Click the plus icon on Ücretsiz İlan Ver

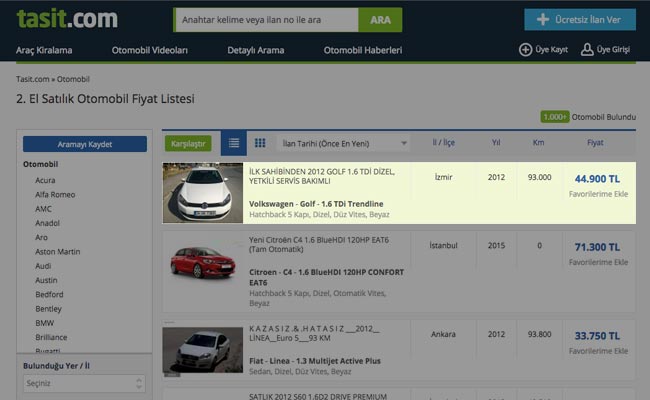point(543,19)
